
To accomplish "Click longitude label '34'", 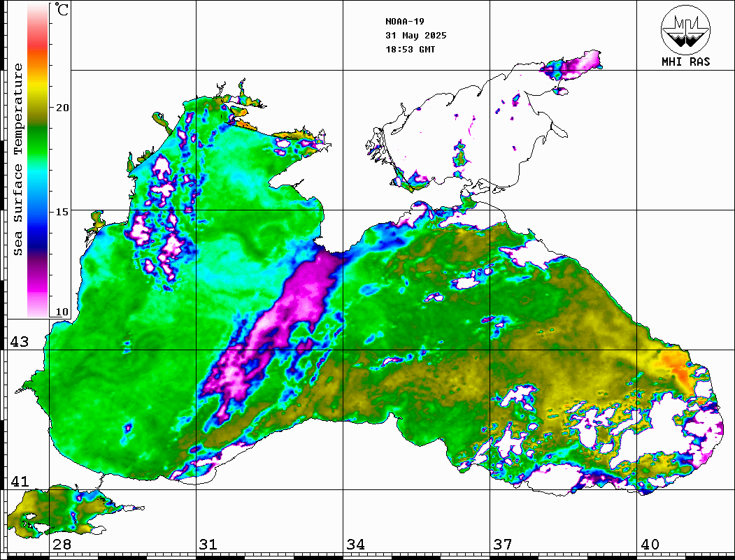I will click(355, 545).
